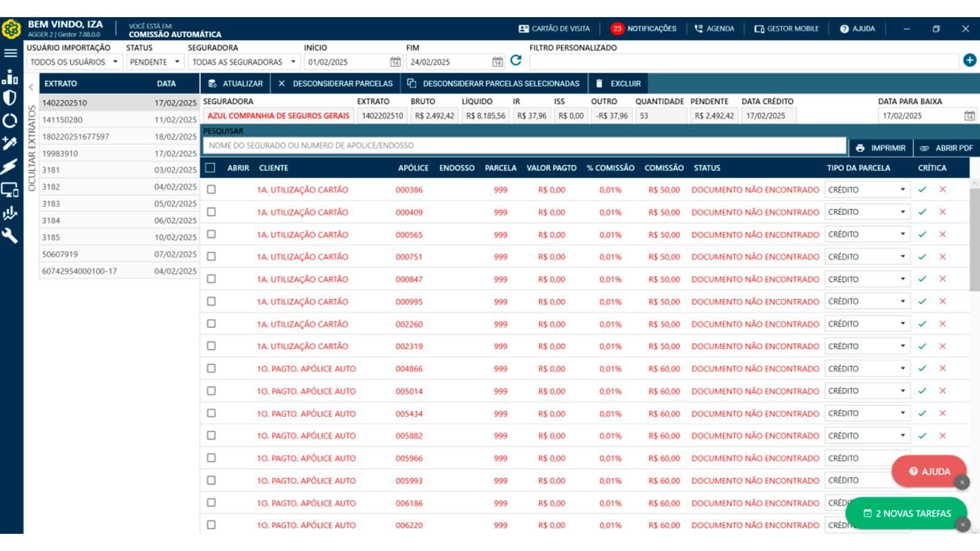Open the shield insurance icon in sidebar

point(10,98)
